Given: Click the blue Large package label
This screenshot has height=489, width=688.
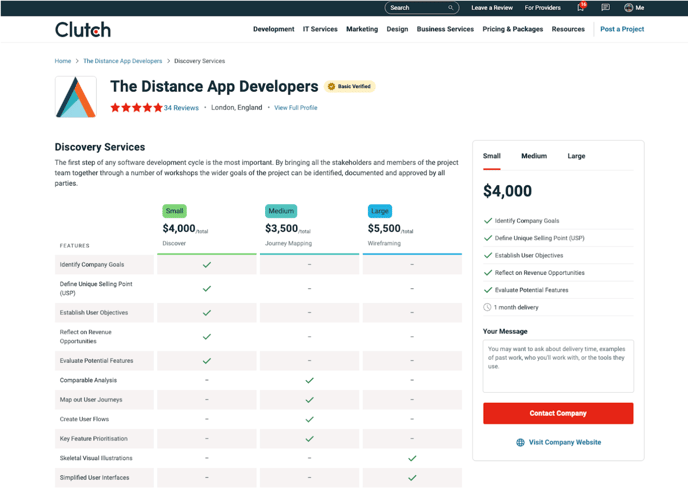Looking at the screenshot, I should 380,211.
